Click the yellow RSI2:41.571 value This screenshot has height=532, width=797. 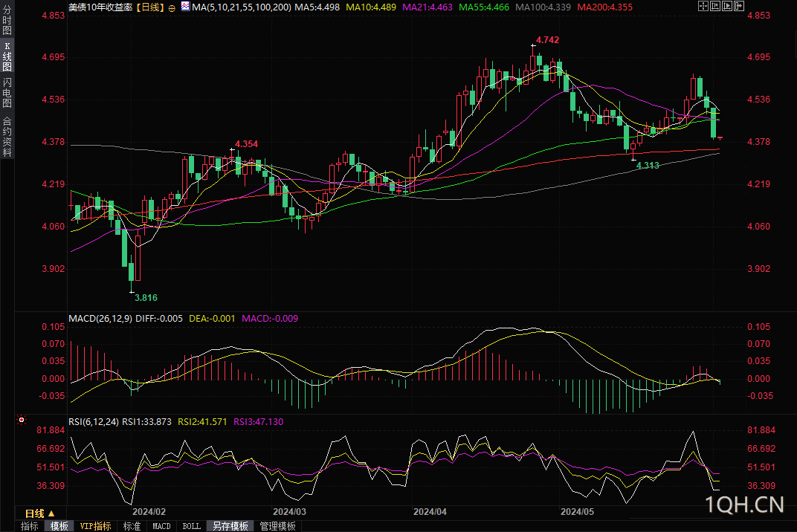[202, 422]
